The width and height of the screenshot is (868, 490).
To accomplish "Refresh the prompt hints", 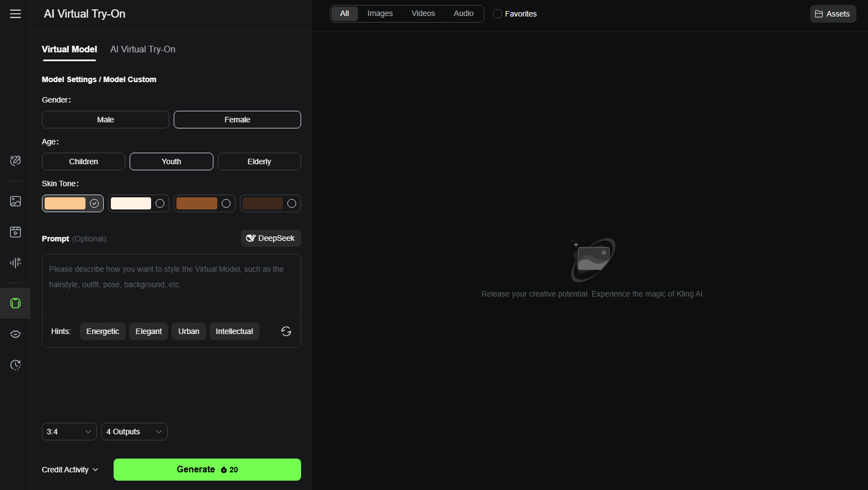I will click(x=286, y=331).
